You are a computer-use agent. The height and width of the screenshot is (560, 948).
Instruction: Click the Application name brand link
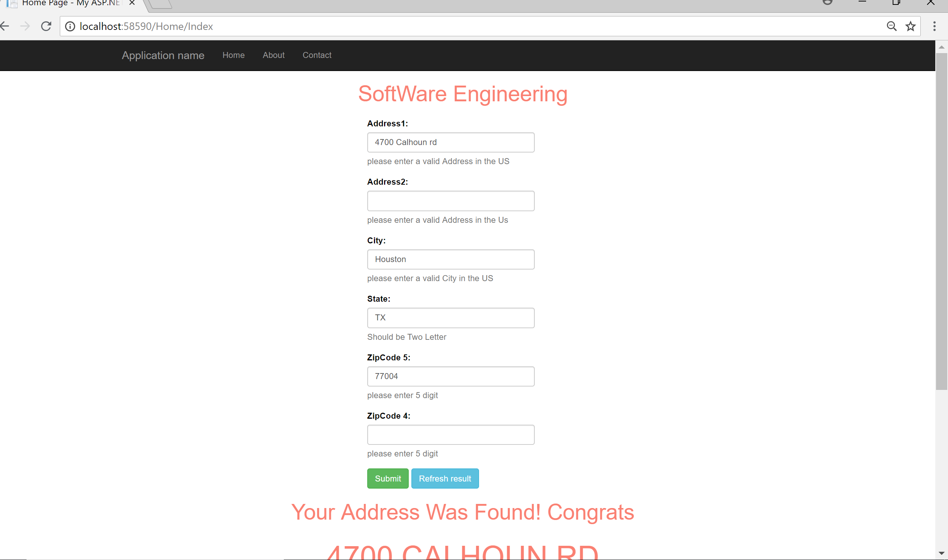coord(163,55)
